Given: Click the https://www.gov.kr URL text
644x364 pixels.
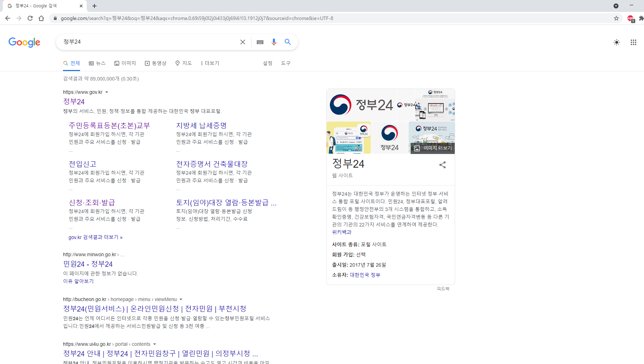Looking at the screenshot, I should [x=83, y=92].
